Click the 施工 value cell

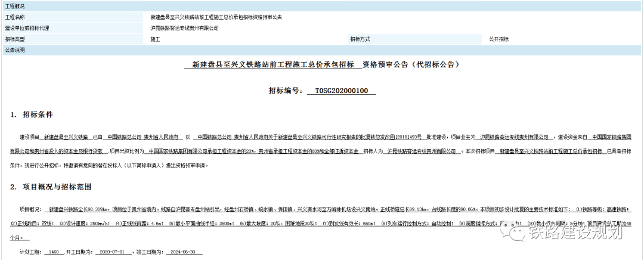pos(156,39)
